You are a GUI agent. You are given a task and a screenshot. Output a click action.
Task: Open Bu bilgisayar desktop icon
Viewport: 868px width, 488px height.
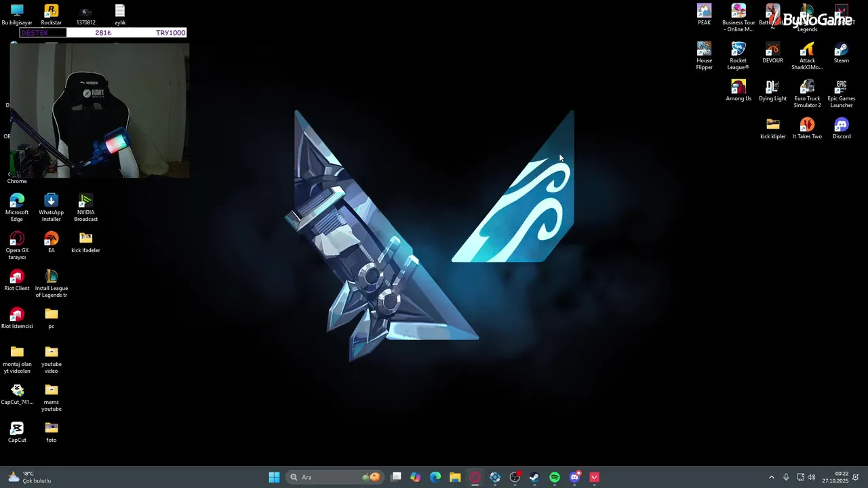(17, 14)
